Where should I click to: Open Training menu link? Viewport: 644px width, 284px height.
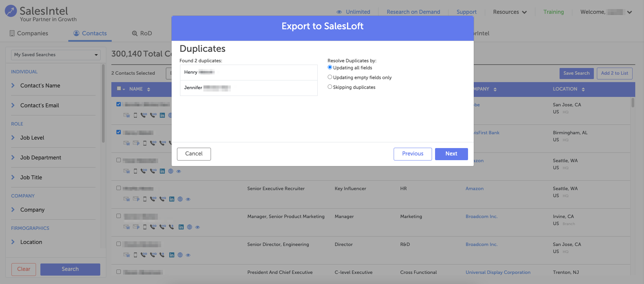click(x=553, y=12)
